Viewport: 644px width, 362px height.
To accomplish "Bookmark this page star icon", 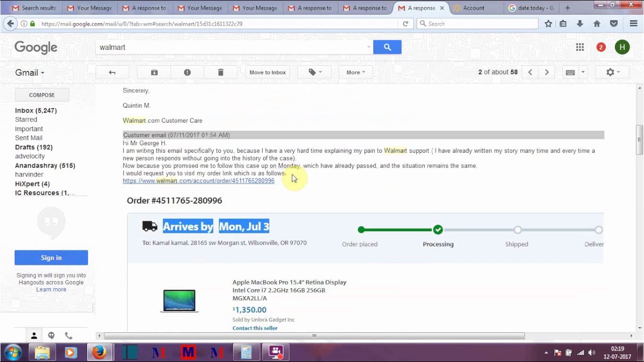I will click(548, 24).
